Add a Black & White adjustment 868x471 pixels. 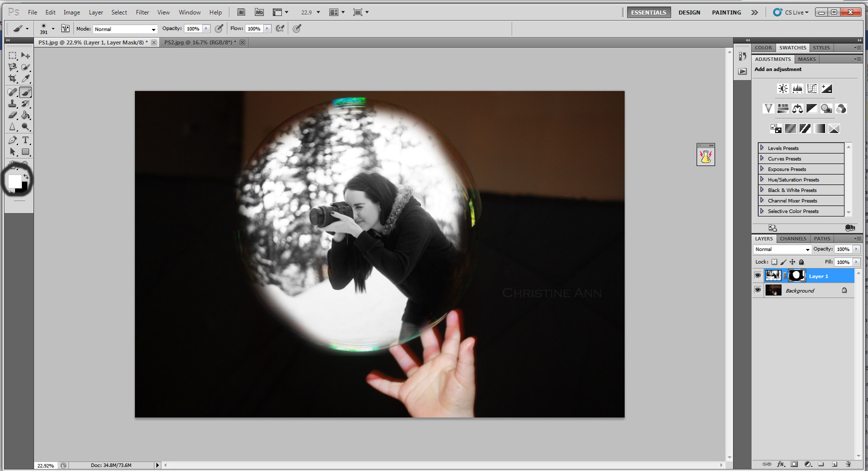(812, 108)
